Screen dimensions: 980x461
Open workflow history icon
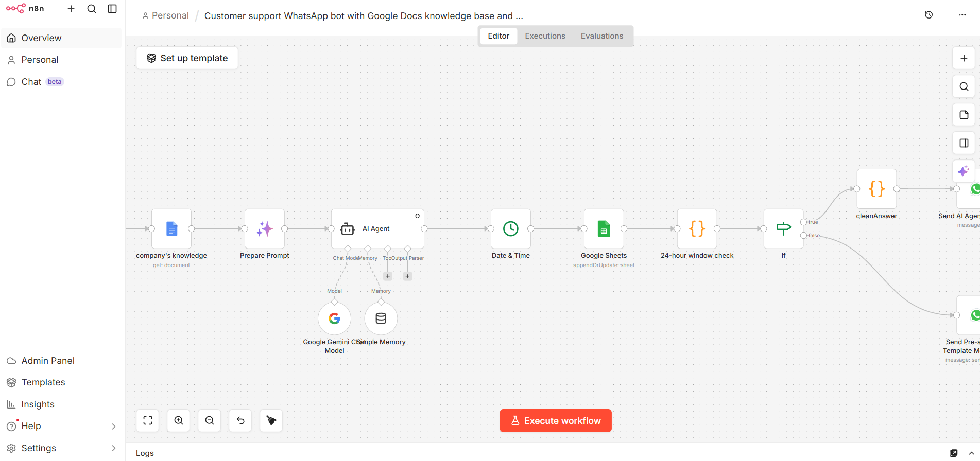[x=929, y=15]
